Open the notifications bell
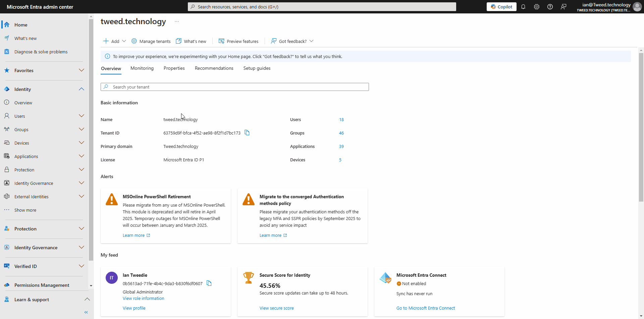 [524, 7]
